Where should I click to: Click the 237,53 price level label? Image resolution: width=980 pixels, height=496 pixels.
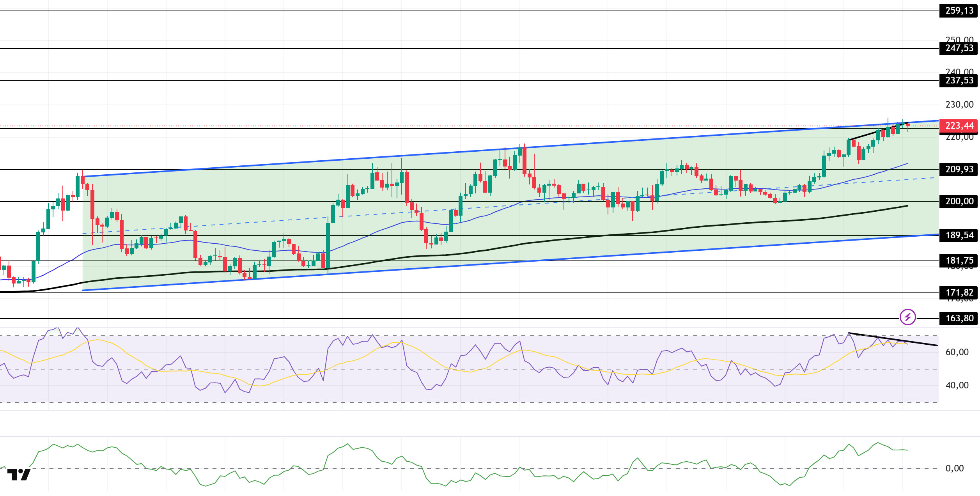click(959, 81)
